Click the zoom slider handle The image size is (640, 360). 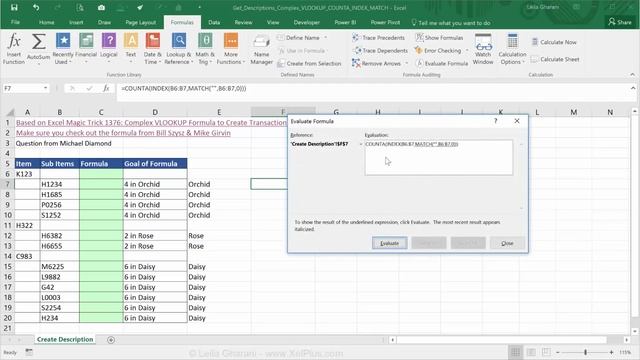pyautogui.click(x=585, y=352)
